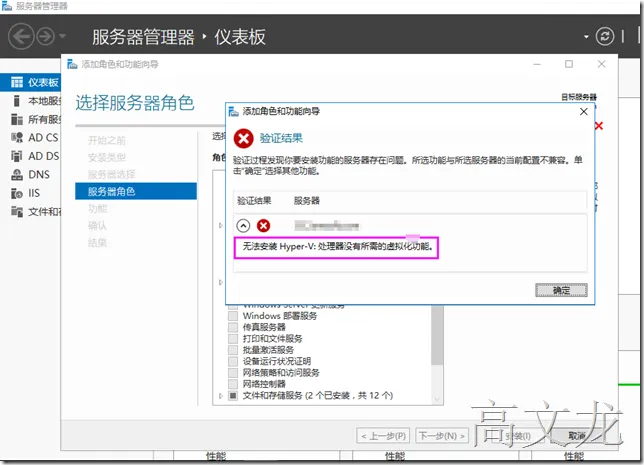Toggle the 文件和存储服务 role checkbox
The height and width of the screenshot is (465, 644).
(x=233, y=396)
